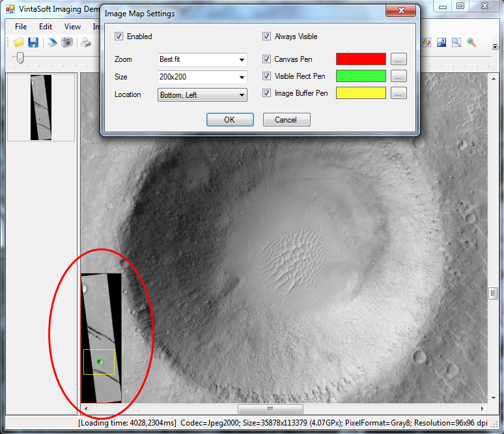Click the save floppy disk icon
504x434 pixels.
click(33, 42)
